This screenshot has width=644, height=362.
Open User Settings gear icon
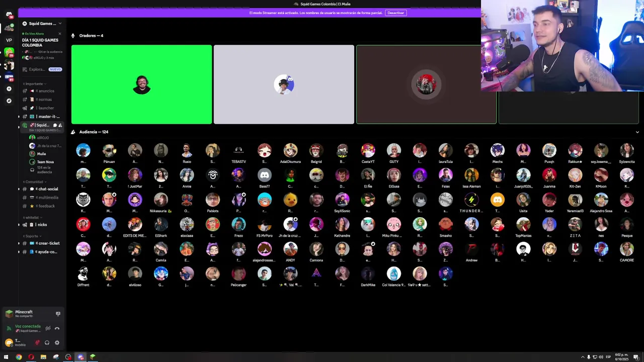coord(57,342)
